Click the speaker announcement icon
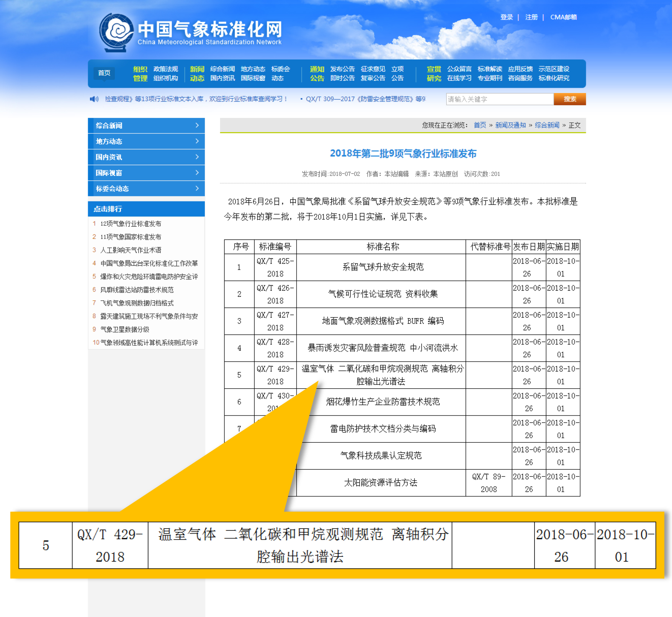The height and width of the screenshot is (617, 672). 94,99
